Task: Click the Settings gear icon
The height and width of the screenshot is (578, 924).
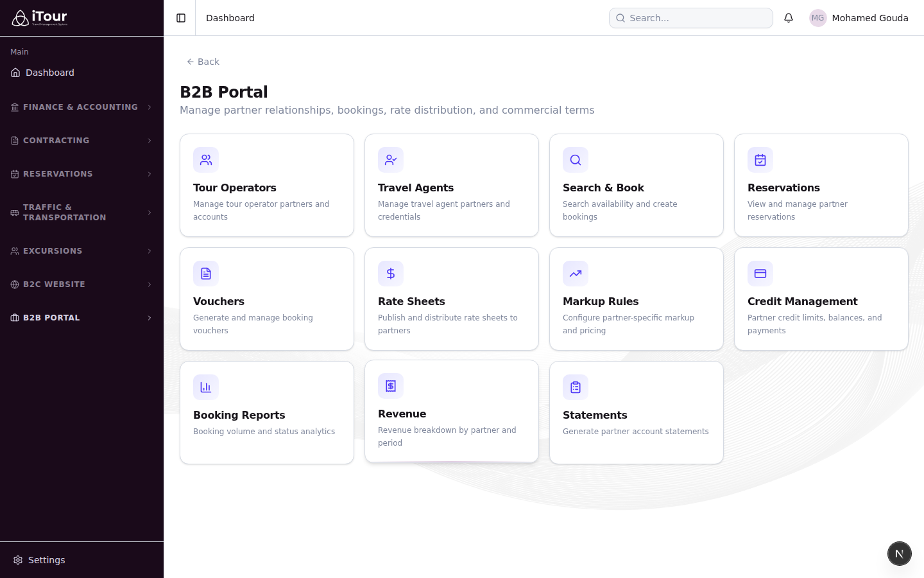Action: (18, 560)
